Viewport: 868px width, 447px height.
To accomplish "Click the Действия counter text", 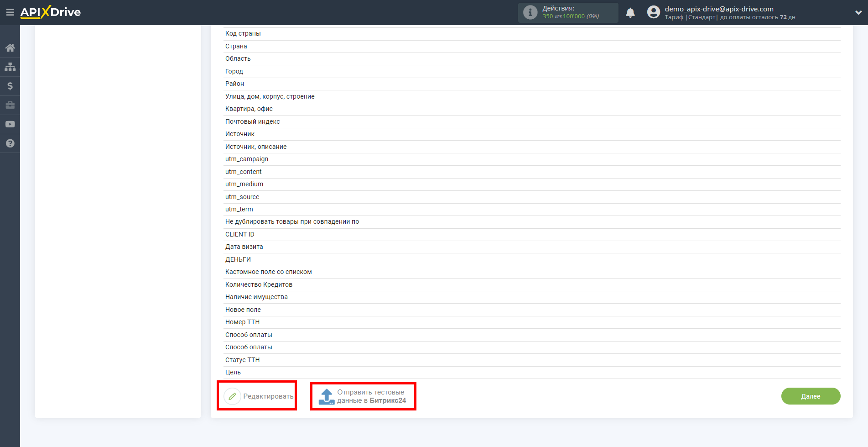I will click(x=571, y=12).
